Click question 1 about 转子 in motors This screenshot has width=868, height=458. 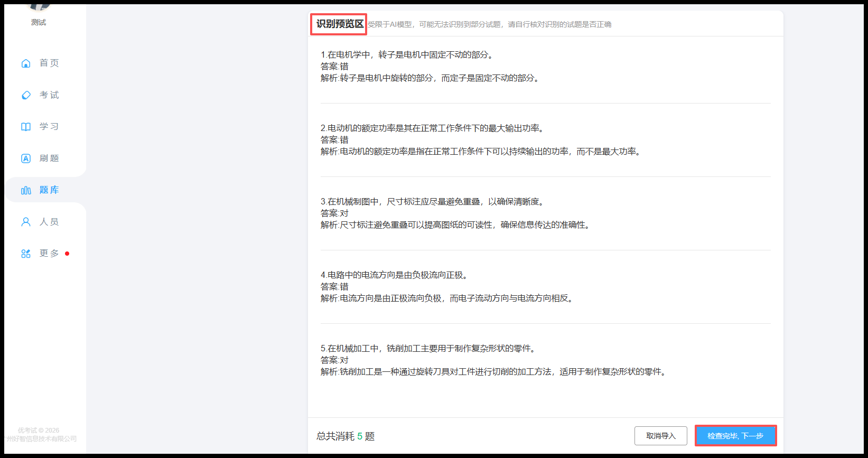(x=408, y=55)
